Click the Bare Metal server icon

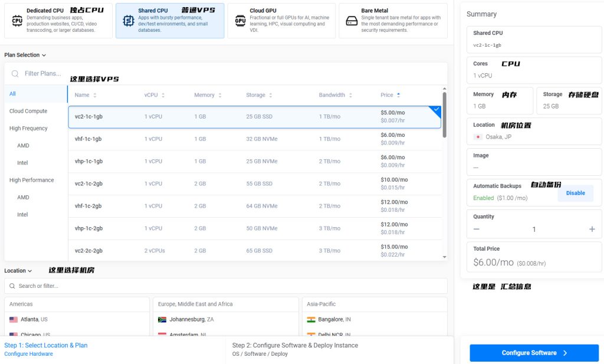click(x=352, y=21)
